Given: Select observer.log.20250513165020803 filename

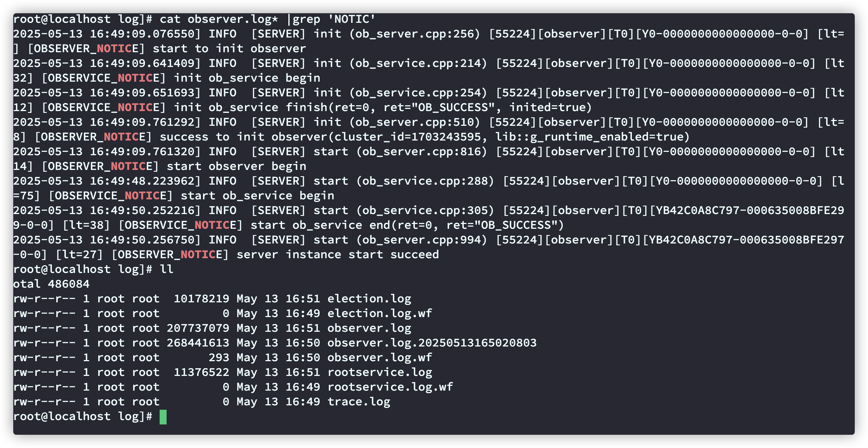Looking at the screenshot, I should point(432,343).
